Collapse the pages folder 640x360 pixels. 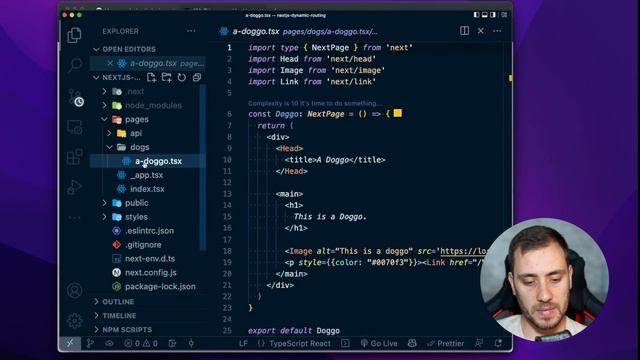pos(104,119)
